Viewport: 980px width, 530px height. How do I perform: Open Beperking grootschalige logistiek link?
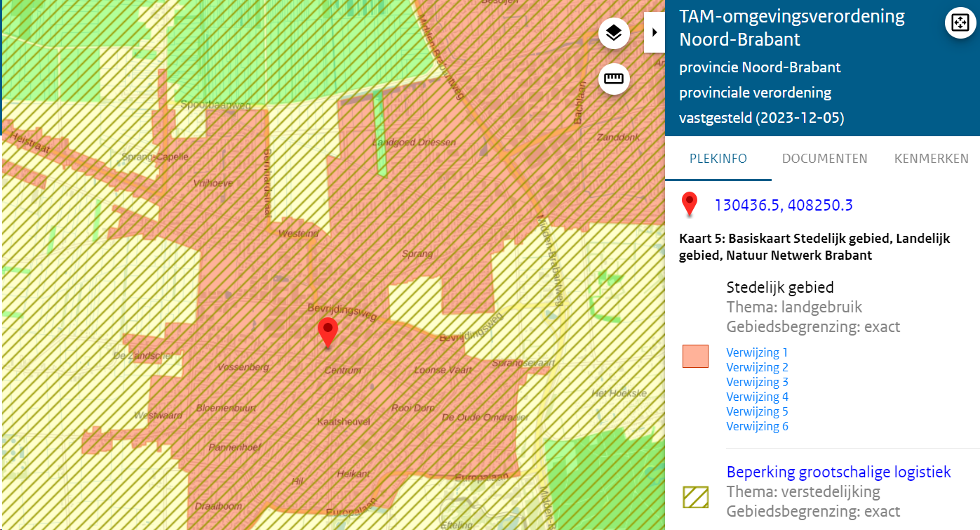click(x=839, y=472)
